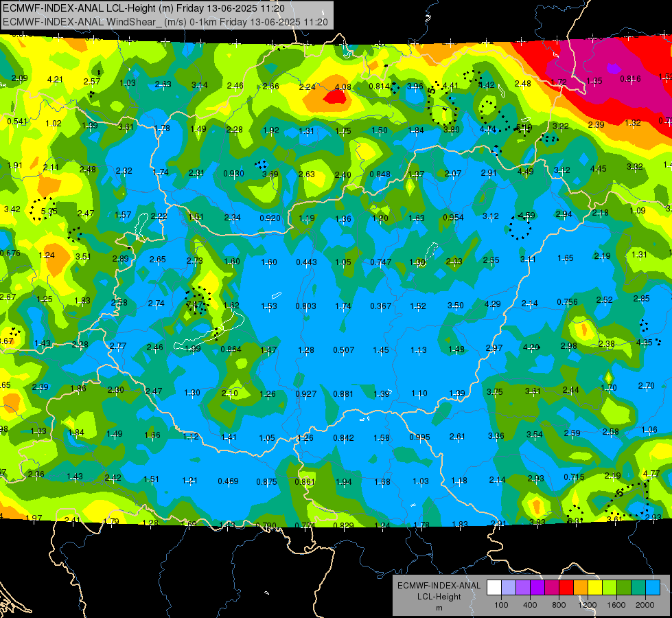Screen dimensions: 672x618
Task: Click the wind shear value 7.47
Action: tap(194, 304)
